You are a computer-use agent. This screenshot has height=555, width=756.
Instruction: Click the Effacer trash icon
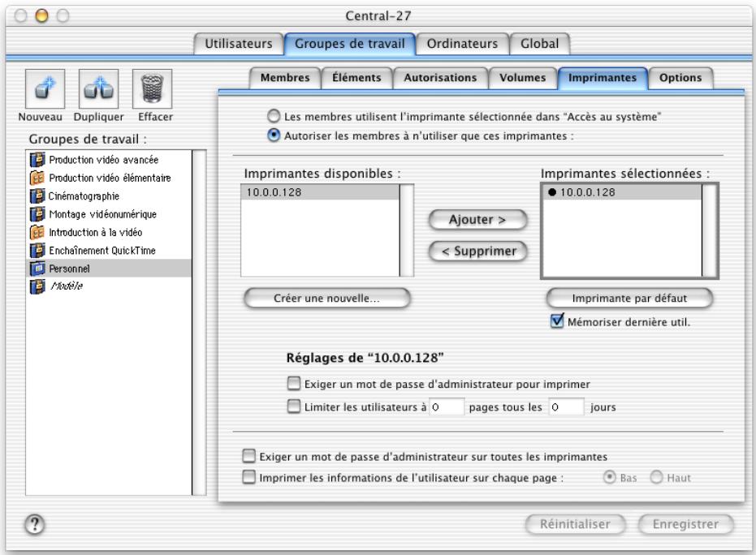(x=153, y=88)
